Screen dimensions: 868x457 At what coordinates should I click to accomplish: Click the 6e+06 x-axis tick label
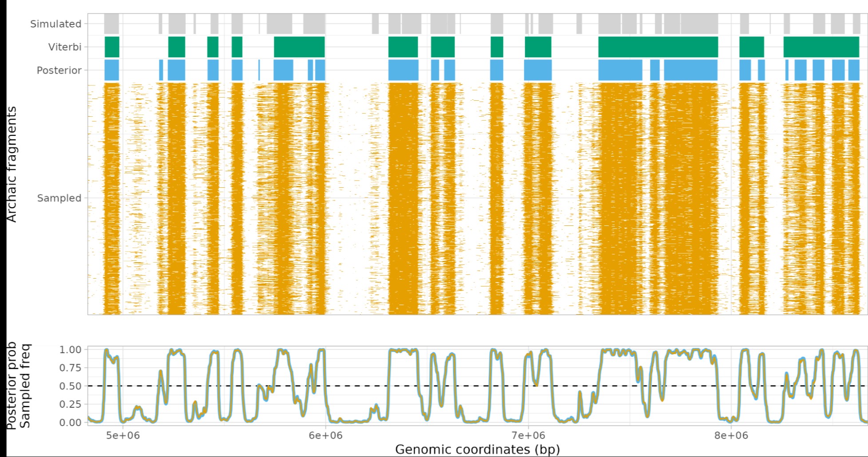(x=325, y=436)
